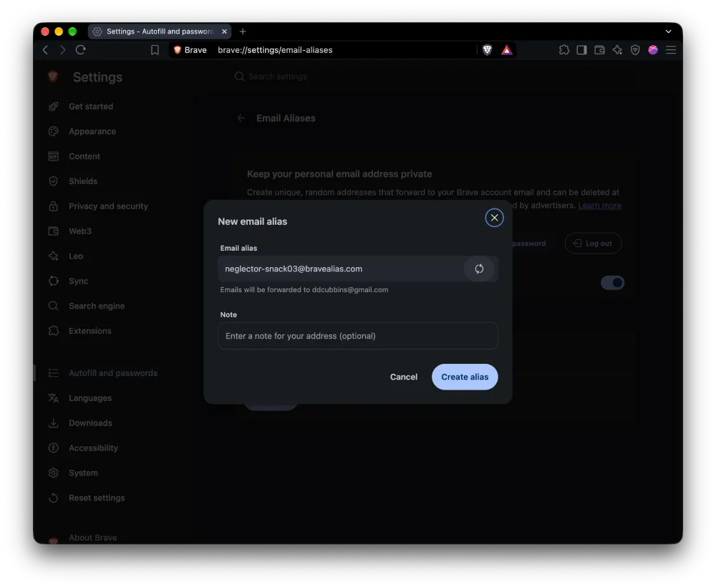Open Shields settings section

tap(83, 181)
